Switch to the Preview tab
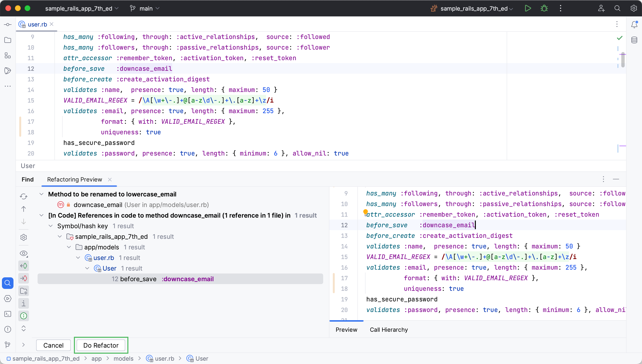The width and height of the screenshot is (642, 364). (346, 330)
